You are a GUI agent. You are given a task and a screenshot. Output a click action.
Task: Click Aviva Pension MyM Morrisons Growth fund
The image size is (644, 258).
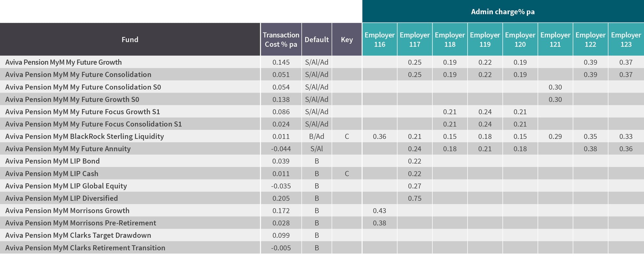click(67, 211)
